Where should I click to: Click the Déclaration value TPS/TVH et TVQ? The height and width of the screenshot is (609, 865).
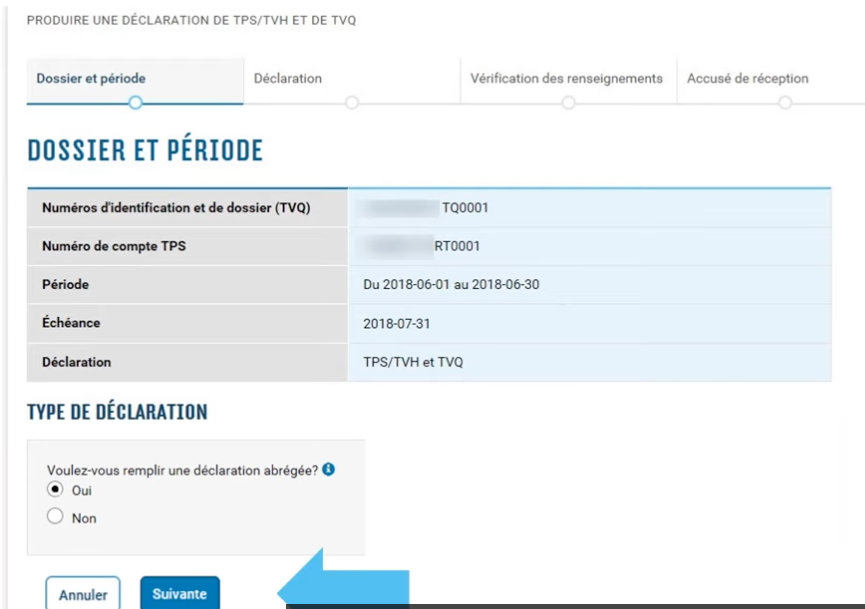tap(413, 362)
